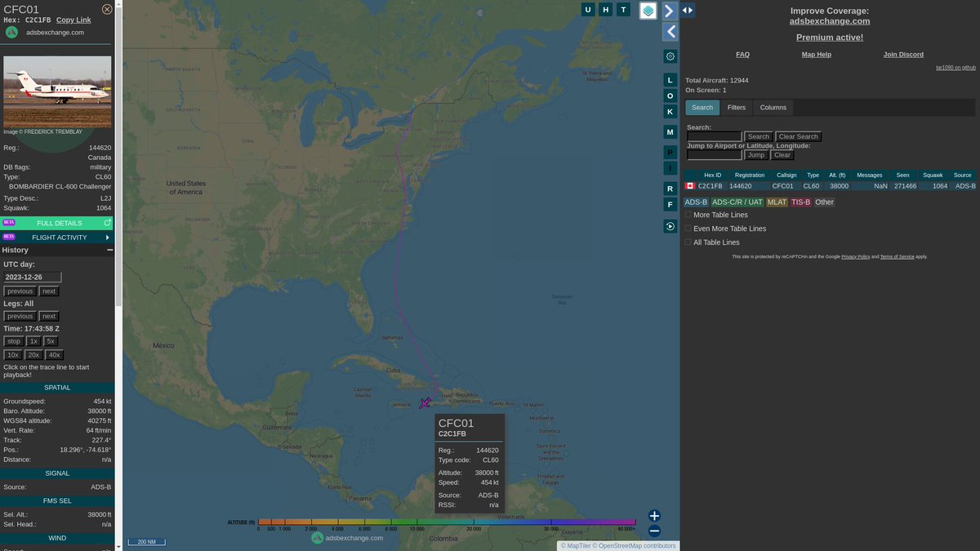The width and height of the screenshot is (980, 551).
Task: Click the adsbexchange logo in info panel
Action: 11,32
